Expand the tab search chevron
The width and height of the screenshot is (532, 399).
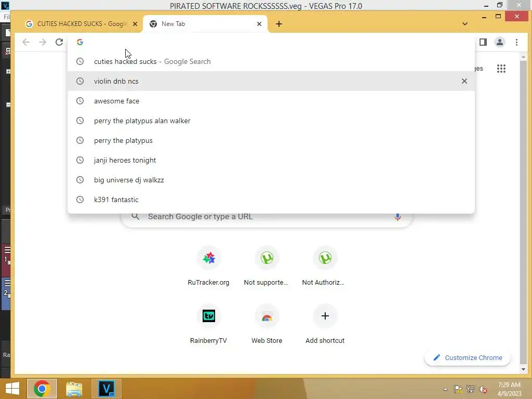[x=465, y=24]
